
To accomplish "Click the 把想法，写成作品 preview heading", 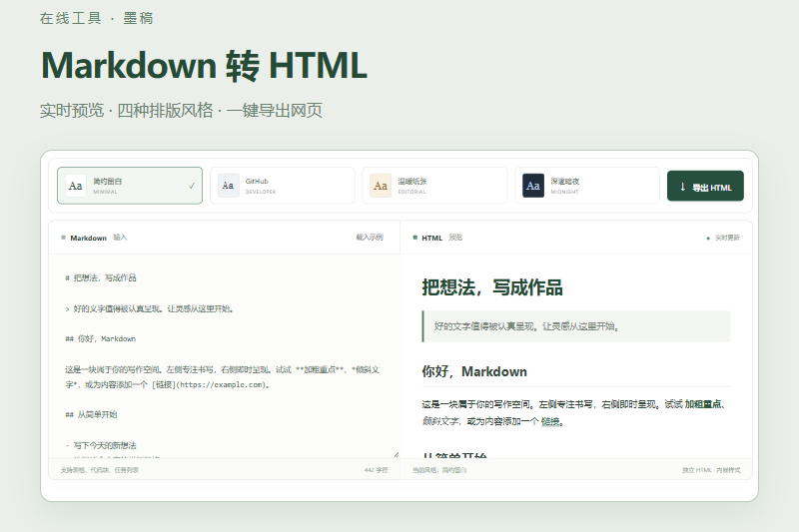I will [x=492, y=287].
